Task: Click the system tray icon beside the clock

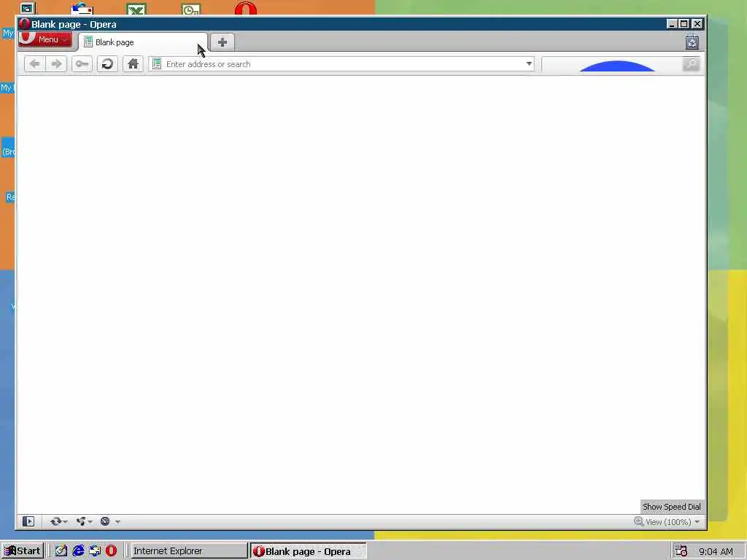Action: click(x=681, y=551)
